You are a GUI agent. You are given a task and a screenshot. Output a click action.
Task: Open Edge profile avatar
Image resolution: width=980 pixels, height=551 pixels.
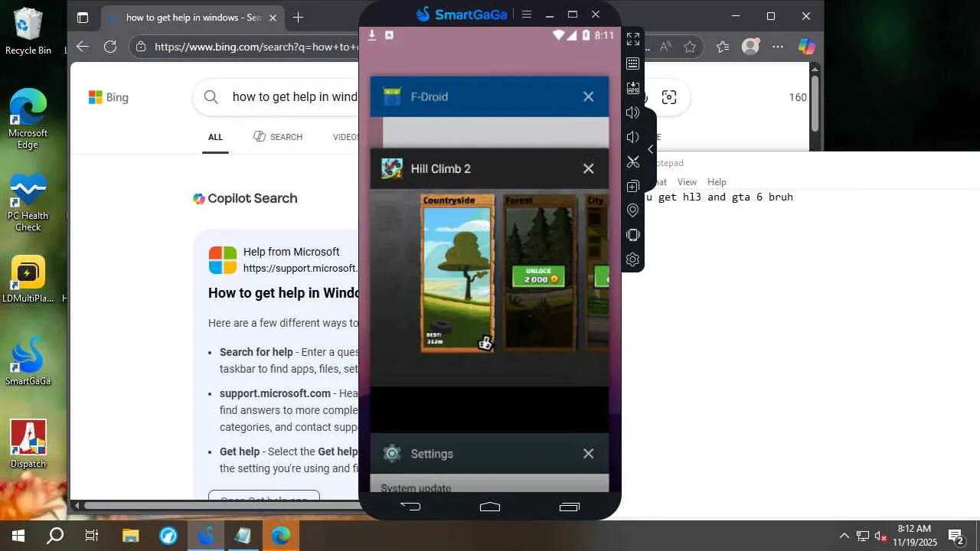coord(750,47)
